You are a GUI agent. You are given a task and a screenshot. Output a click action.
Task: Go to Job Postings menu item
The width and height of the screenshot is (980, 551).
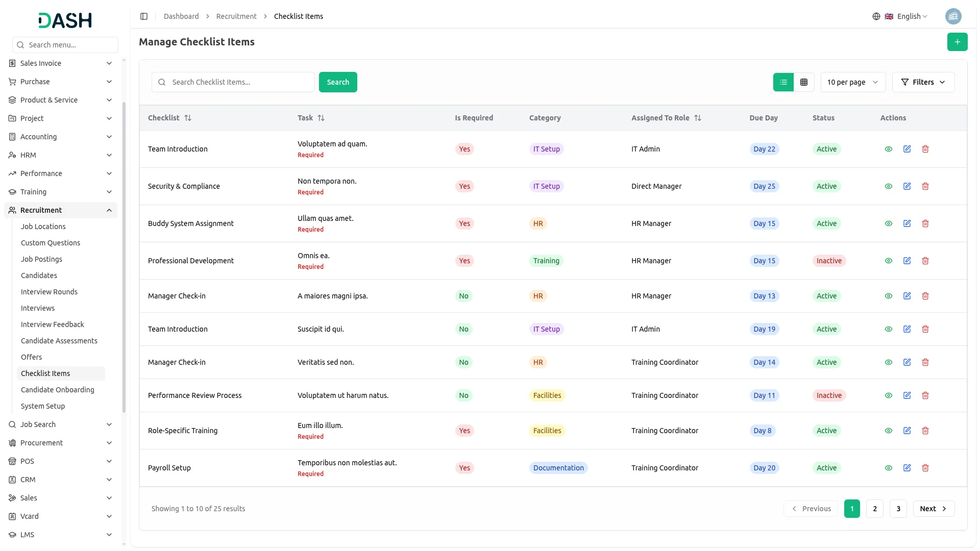(41, 259)
